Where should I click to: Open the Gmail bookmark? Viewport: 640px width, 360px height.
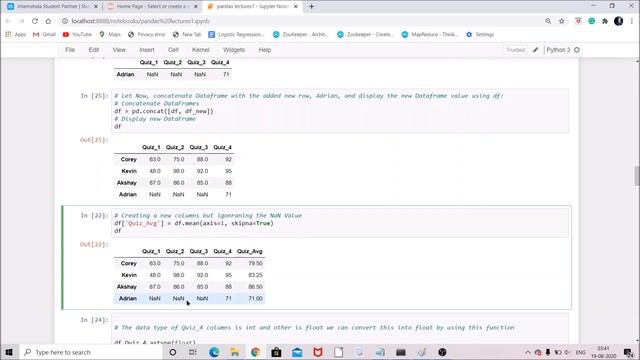pyautogui.click(x=44, y=35)
